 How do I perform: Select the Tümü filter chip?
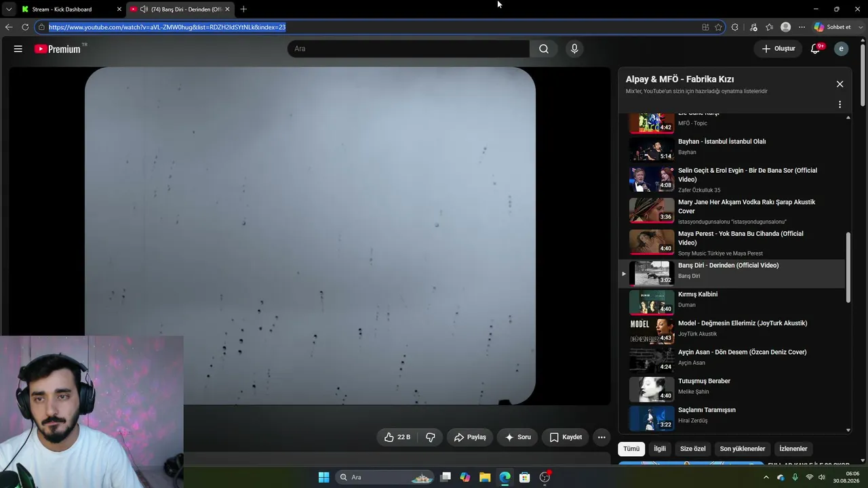(x=631, y=449)
